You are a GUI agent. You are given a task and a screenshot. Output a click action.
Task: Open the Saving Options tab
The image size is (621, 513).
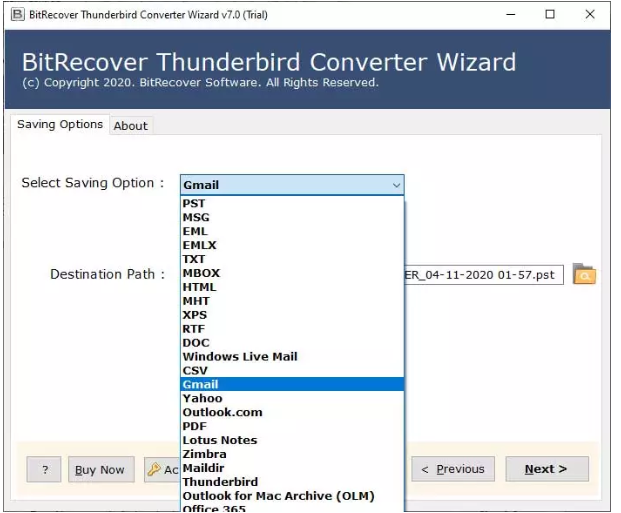pyautogui.click(x=60, y=124)
